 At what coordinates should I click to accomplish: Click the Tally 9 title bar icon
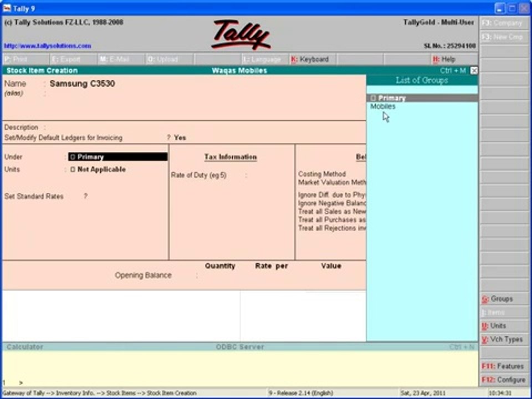(x=7, y=8)
